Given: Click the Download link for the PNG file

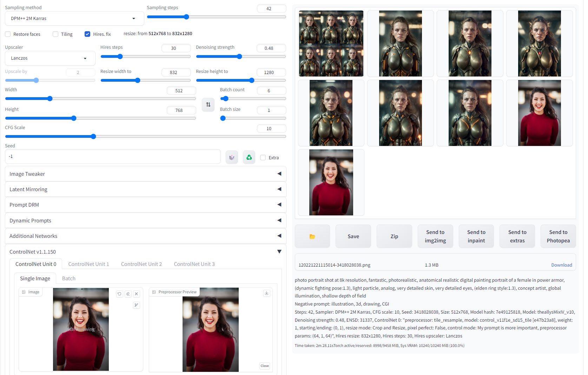Looking at the screenshot, I should [x=561, y=265].
